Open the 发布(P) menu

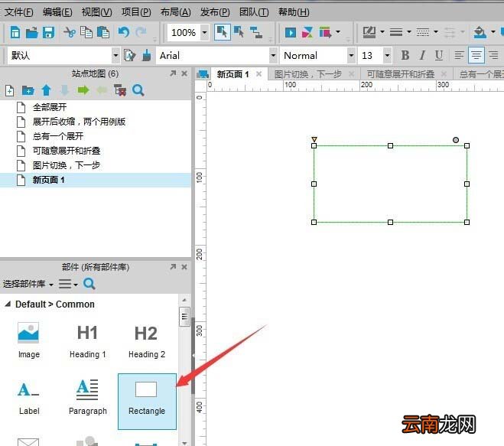click(x=215, y=12)
